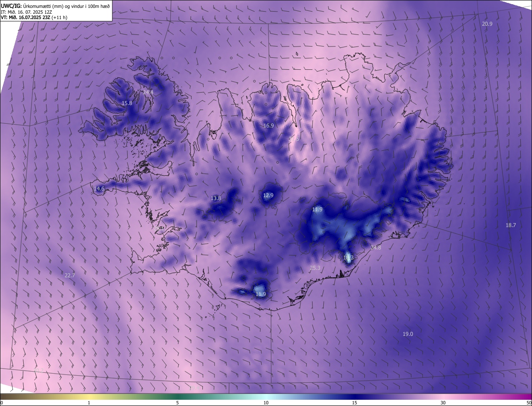Click the 18.7 value label
This screenshot has height=406, width=532.
pos(510,225)
